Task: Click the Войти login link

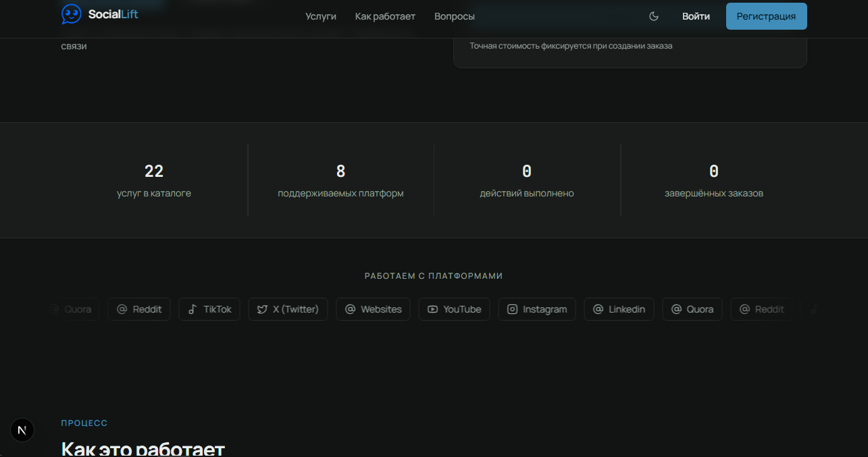Action: tap(696, 16)
